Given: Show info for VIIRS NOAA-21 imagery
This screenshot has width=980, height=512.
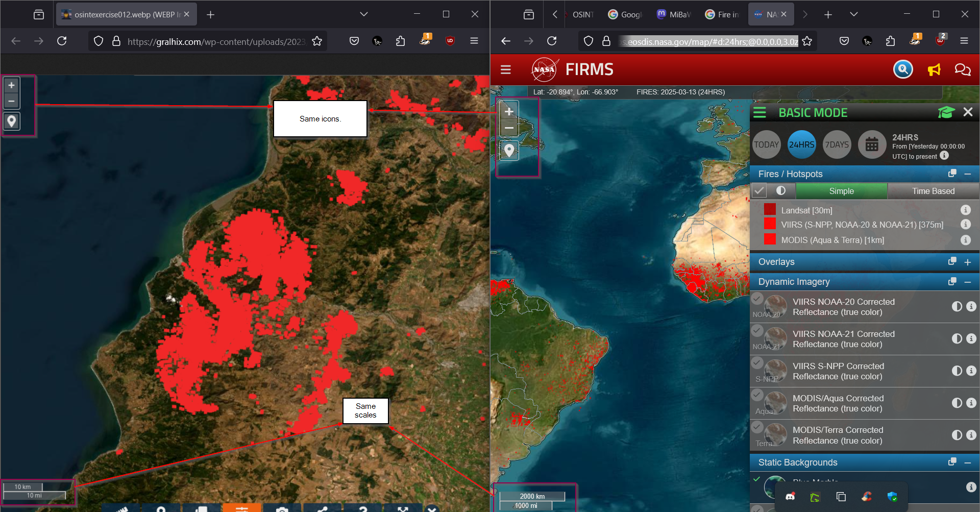Looking at the screenshot, I should coord(971,338).
